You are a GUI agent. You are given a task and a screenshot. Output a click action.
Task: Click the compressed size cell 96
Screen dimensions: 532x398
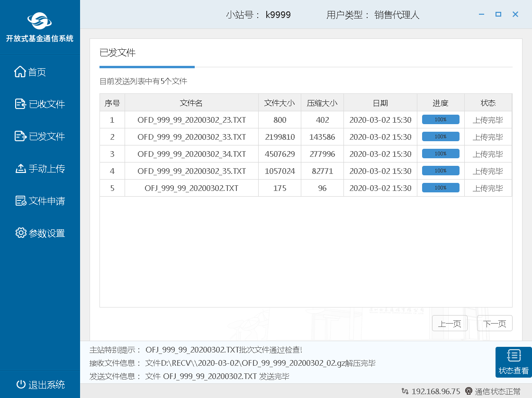click(322, 188)
